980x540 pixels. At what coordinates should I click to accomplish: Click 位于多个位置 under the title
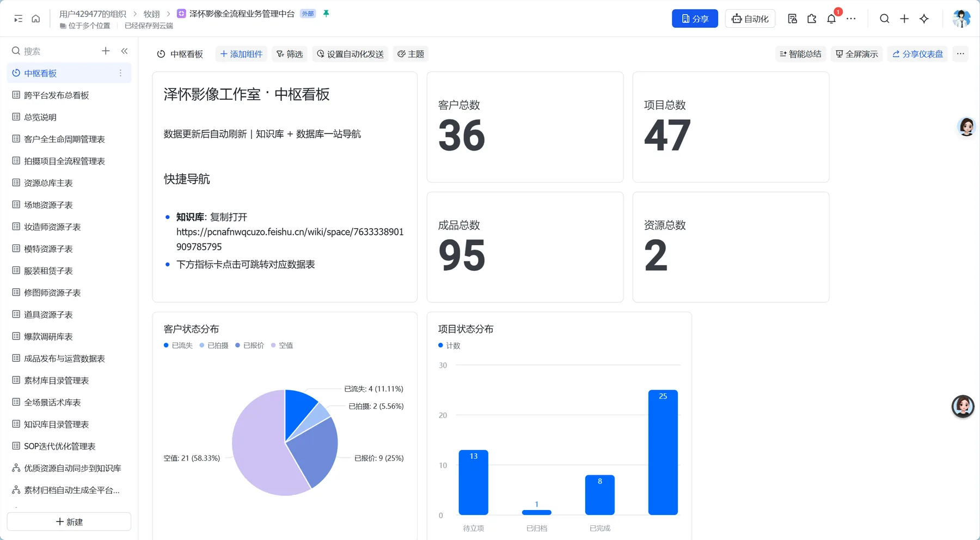(85, 26)
